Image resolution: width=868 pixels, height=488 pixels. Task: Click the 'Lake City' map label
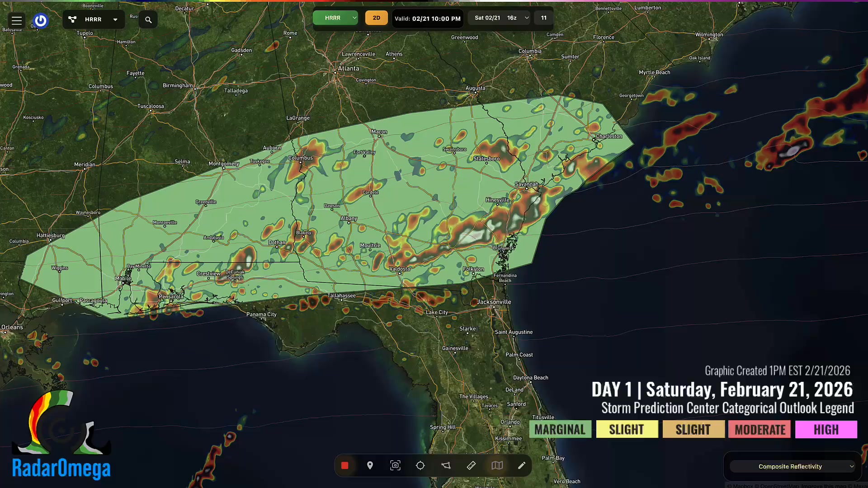(437, 312)
